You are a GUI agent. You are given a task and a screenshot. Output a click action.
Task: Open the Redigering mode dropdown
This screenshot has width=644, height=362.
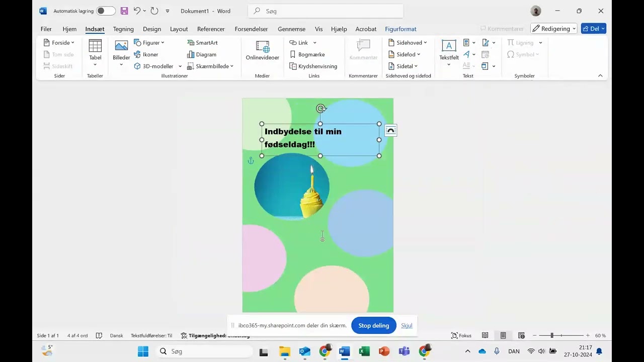554,29
